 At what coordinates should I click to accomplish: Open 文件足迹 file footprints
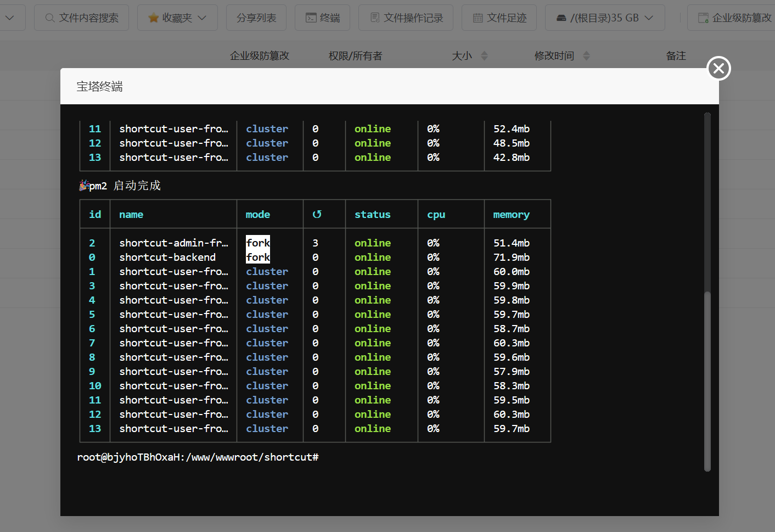pyautogui.click(x=499, y=18)
